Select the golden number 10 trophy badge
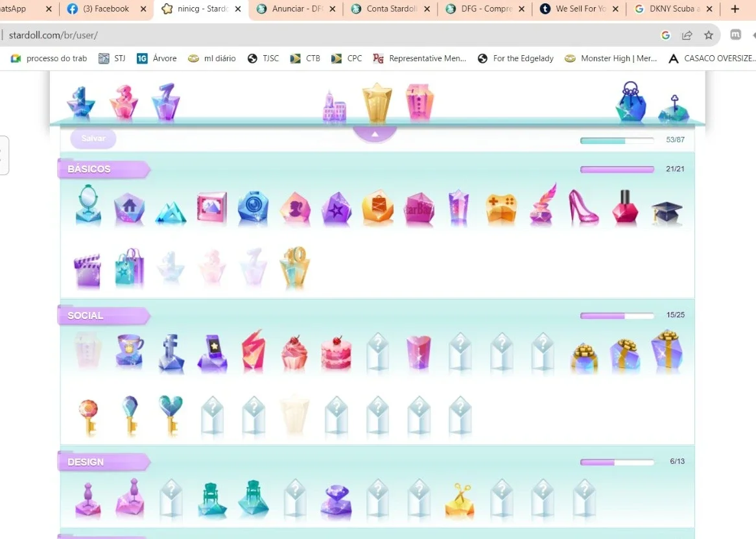This screenshot has height=539, width=756. tap(294, 268)
